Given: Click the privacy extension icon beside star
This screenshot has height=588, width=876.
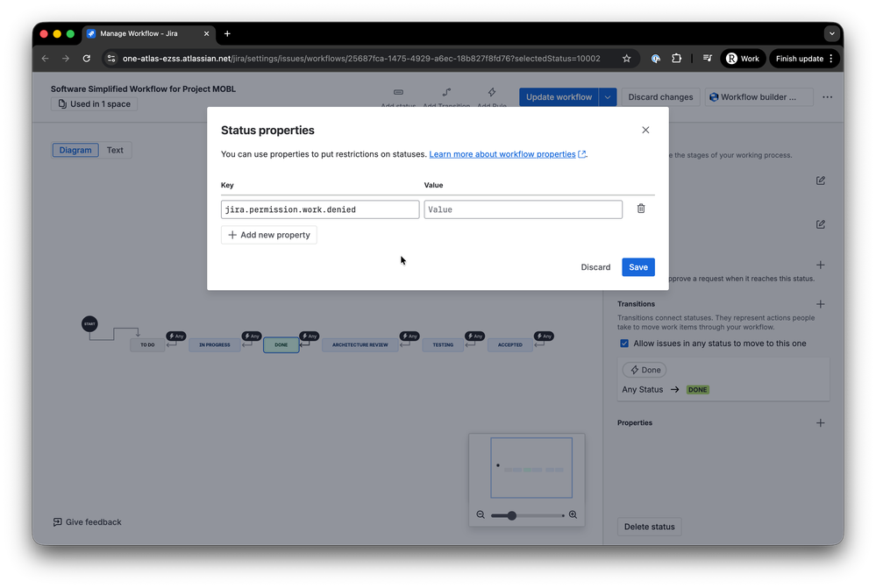Looking at the screenshot, I should point(656,59).
